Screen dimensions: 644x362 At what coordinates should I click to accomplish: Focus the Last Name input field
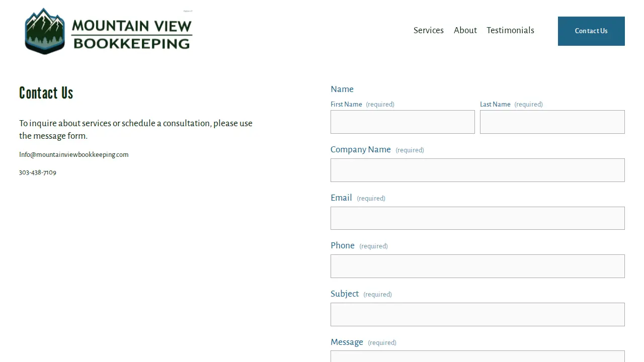click(x=552, y=122)
